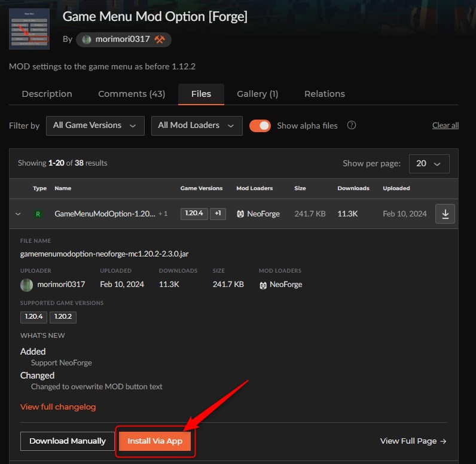Image resolution: width=476 pixels, height=464 pixels.
Task: Select gamemenumodoption-neoforge-mc1.20.2-2.3.0.jar file name
Action: point(104,254)
